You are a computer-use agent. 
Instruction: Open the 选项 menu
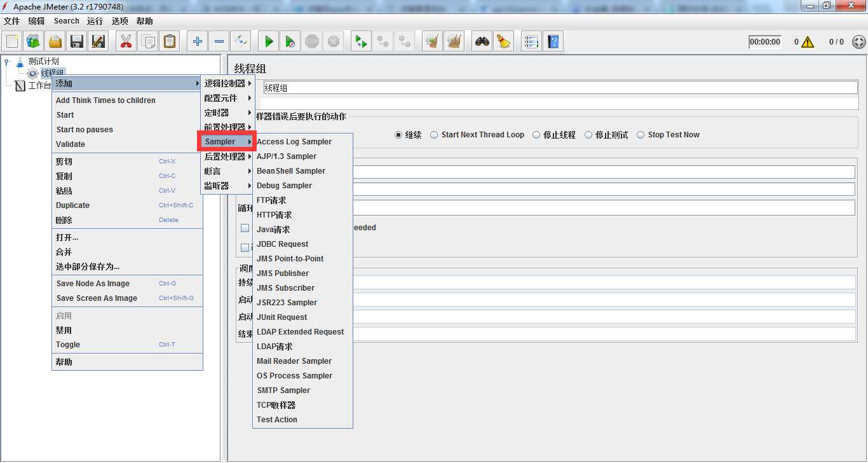[x=119, y=21]
